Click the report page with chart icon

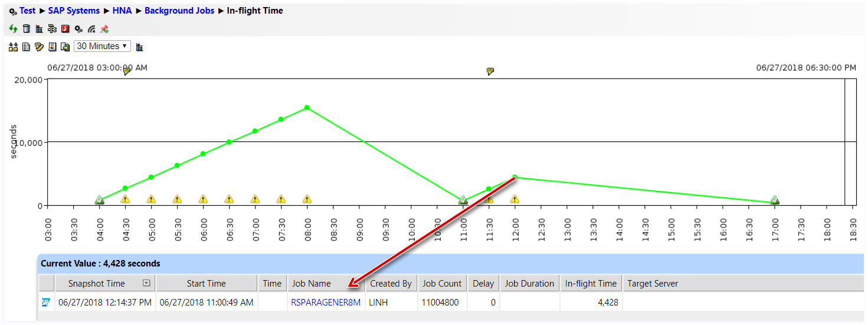coord(52,47)
